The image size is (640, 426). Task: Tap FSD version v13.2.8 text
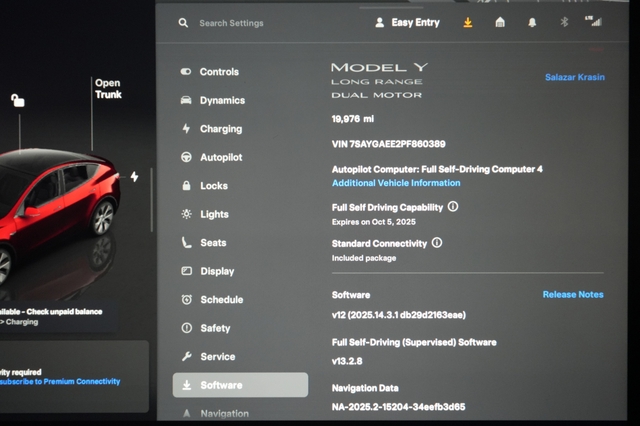(347, 361)
